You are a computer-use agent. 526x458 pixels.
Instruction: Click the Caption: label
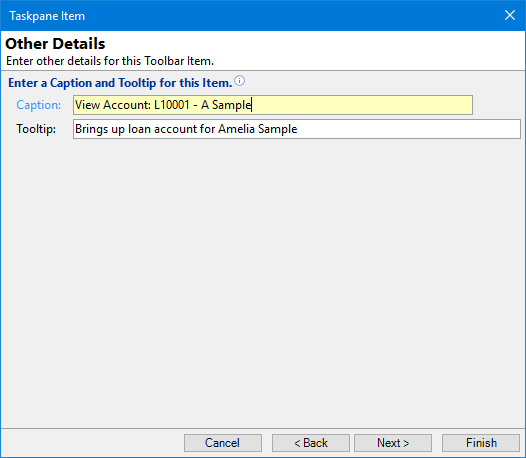39,105
